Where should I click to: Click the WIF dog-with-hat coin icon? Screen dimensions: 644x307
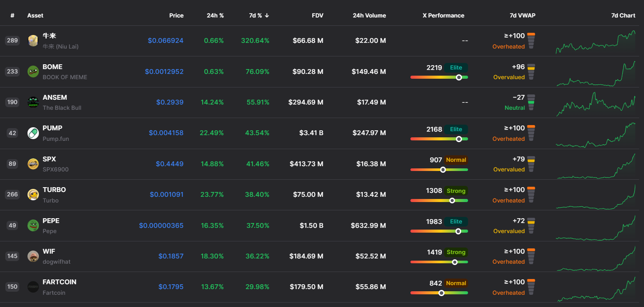33,256
